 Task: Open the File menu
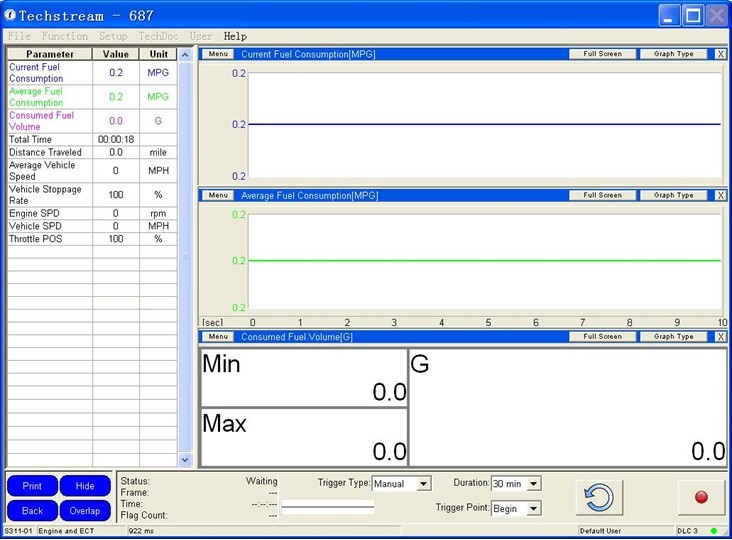tap(19, 36)
